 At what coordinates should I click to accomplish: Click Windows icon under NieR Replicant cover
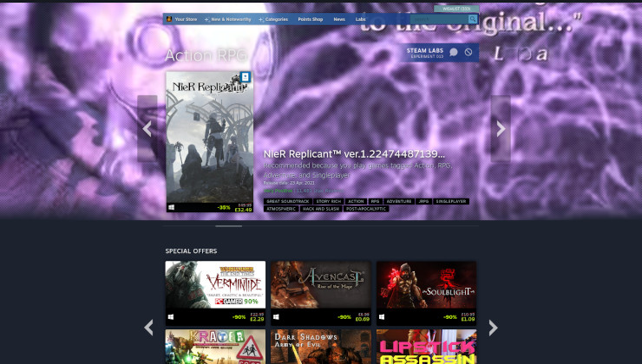[x=171, y=207]
